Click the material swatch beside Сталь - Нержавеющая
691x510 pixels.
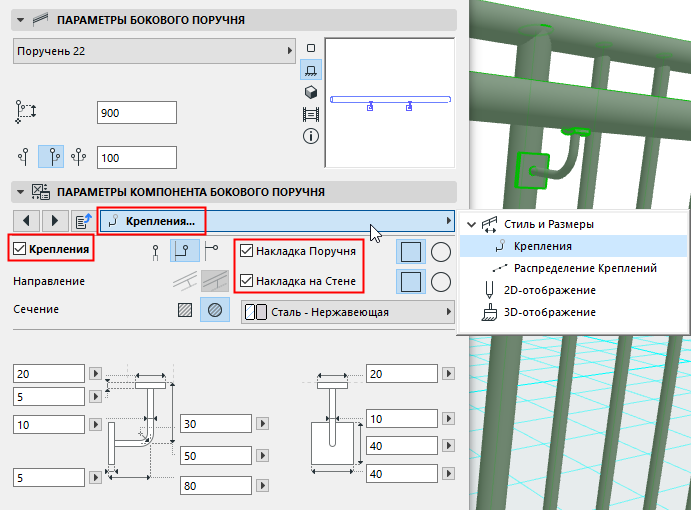point(256,312)
